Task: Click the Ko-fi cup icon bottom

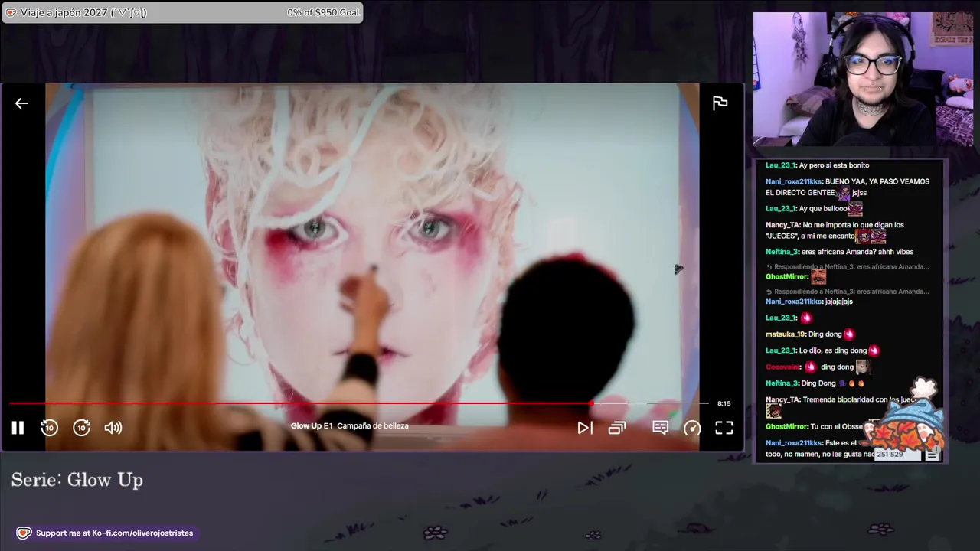Action: click(24, 533)
